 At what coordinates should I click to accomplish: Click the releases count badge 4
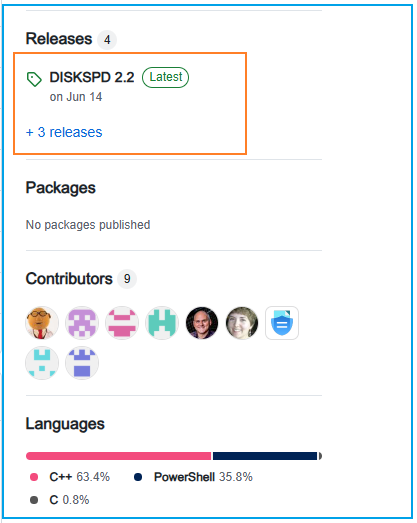click(107, 40)
